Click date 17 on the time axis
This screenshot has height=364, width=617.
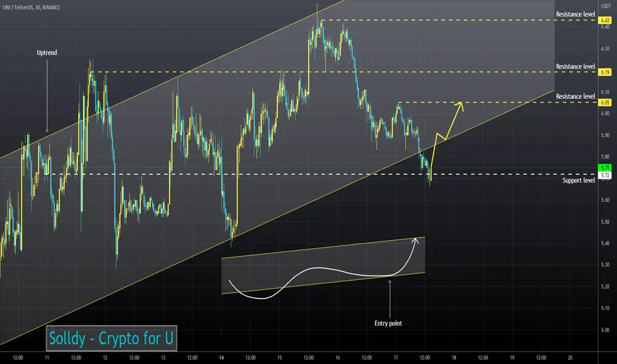(396, 357)
